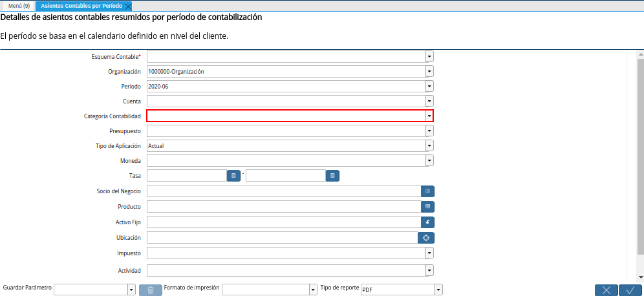Viewport: 644px width, 296px height.
Task: Open the first Tasa calculator icon
Action: click(233, 176)
